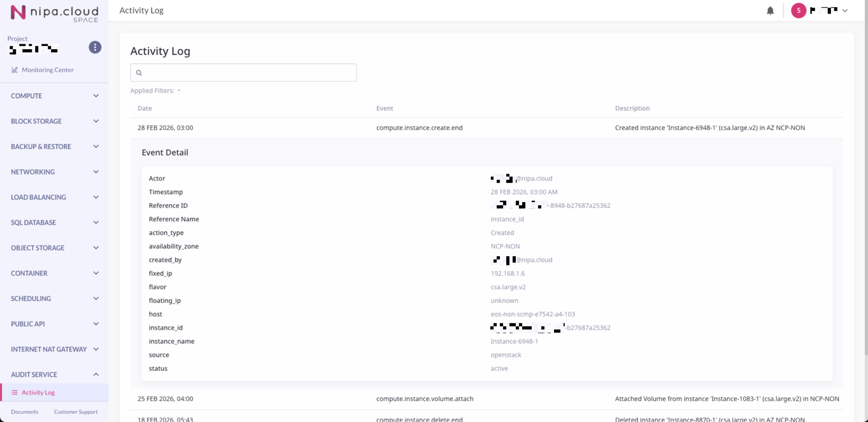The width and height of the screenshot is (868, 422).
Task: Collapse the compute.instance.create.end event row
Action: [419, 127]
